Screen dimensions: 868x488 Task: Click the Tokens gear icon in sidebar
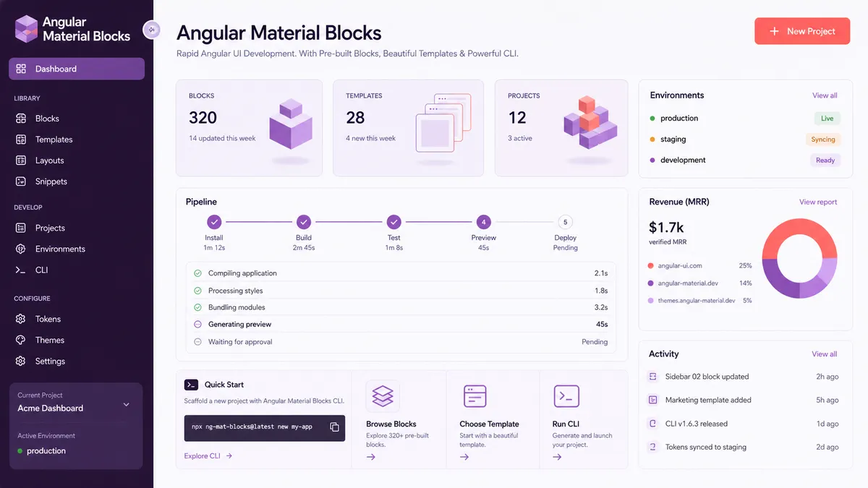click(x=21, y=319)
